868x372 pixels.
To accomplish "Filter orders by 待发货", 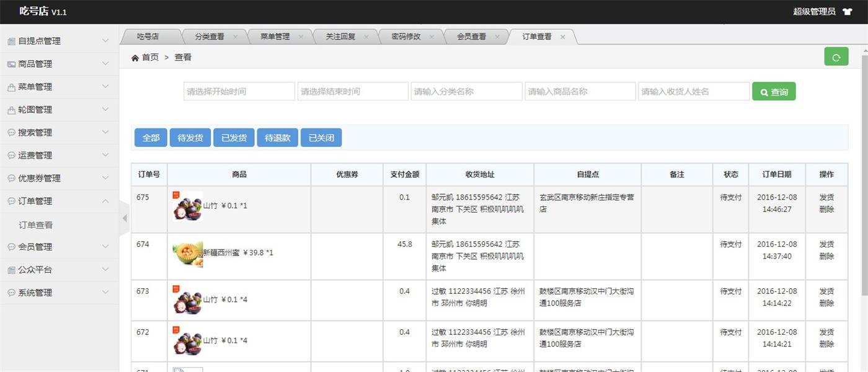I will tap(190, 138).
